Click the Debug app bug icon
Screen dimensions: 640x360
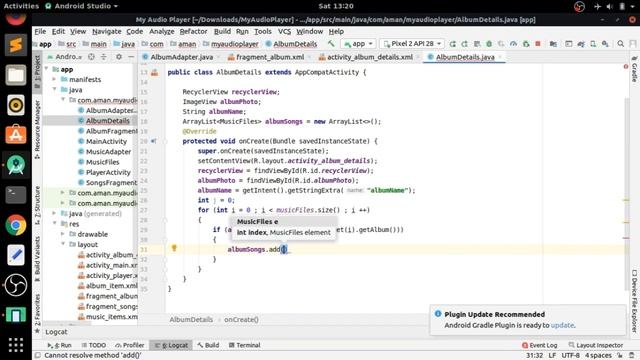[x=489, y=44]
